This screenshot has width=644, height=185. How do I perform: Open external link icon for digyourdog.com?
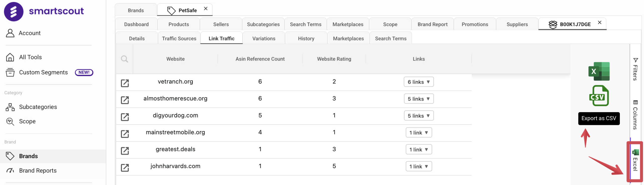125,117
